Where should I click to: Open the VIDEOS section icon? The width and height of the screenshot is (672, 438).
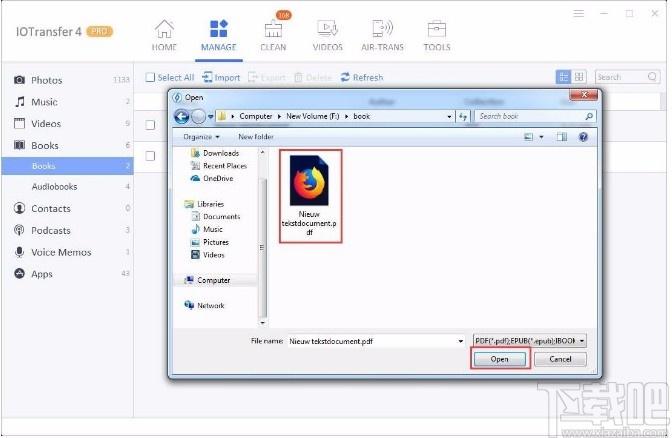[x=327, y=29]
